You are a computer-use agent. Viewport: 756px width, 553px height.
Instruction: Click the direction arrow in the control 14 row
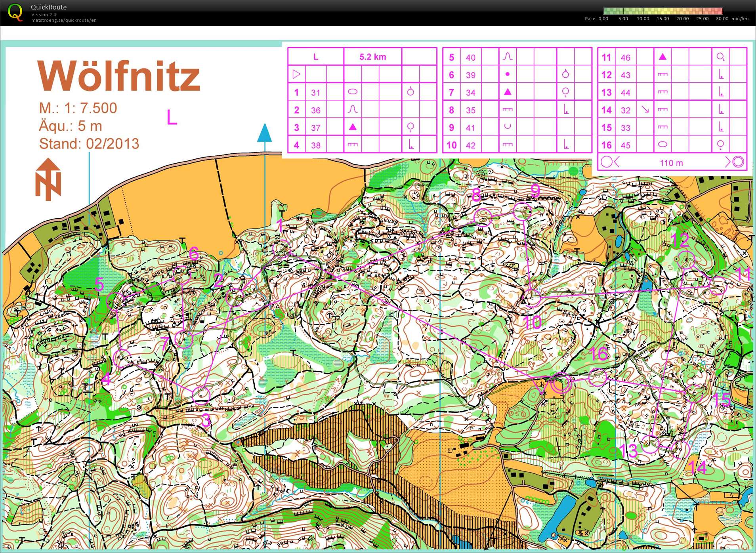tap(645, 109)
